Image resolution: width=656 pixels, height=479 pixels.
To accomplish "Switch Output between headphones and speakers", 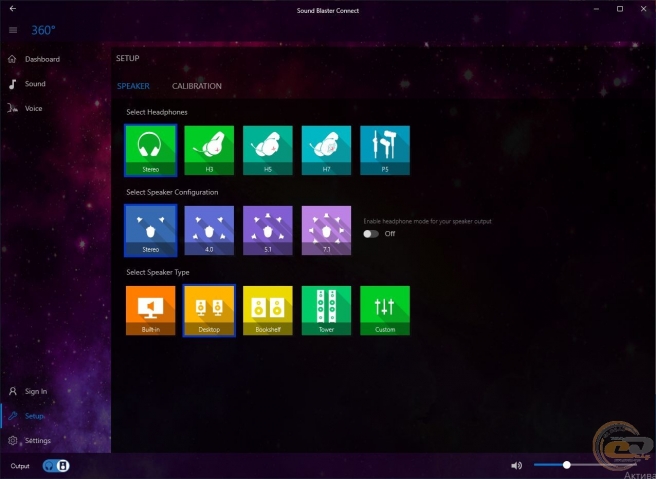I will (56, 466).
